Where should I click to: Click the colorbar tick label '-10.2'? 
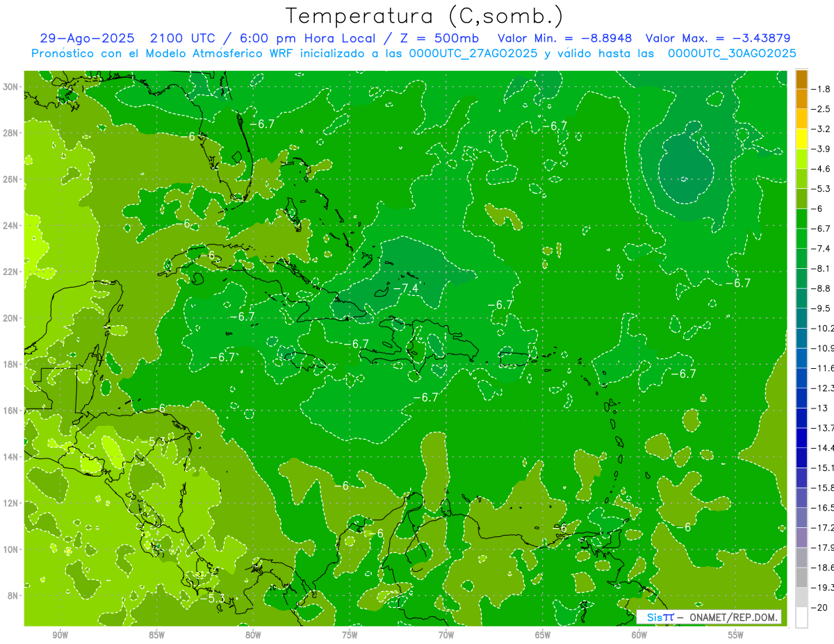[822, 328]
